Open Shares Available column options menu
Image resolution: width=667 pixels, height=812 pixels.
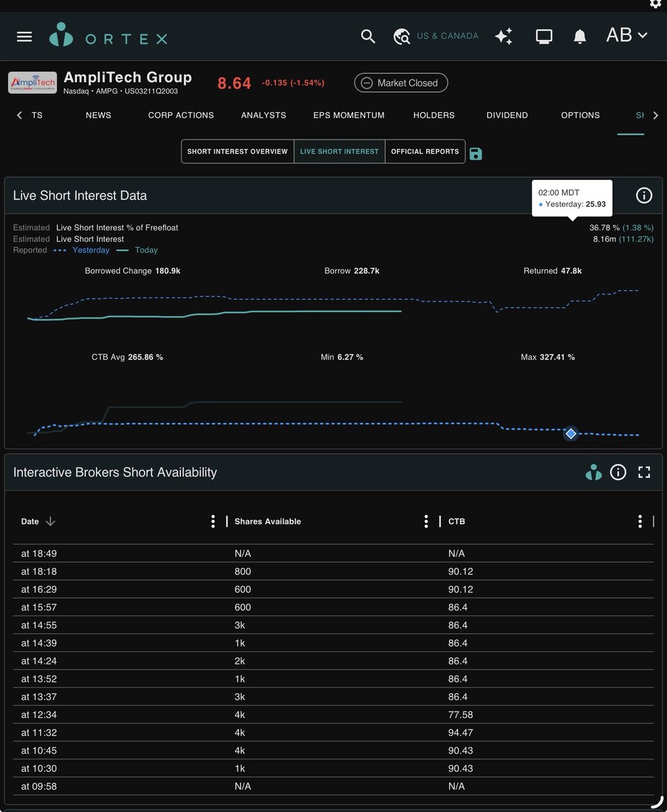(x=426, y=522)
